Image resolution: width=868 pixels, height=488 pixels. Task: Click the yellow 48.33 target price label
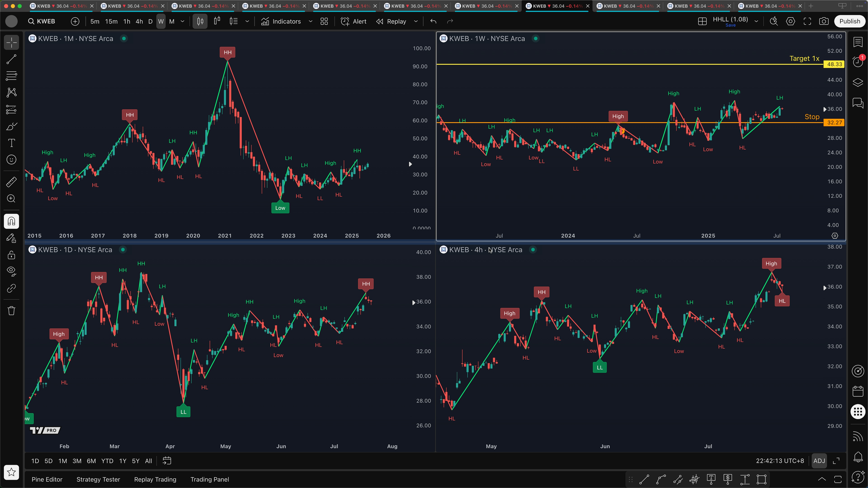tap(834, 64)
